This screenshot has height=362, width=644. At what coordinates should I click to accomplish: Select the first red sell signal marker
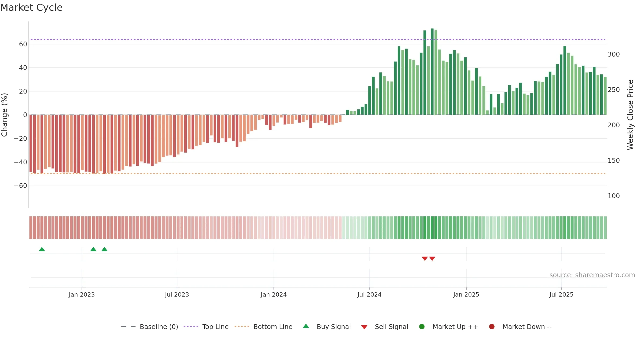click(425, 258)
